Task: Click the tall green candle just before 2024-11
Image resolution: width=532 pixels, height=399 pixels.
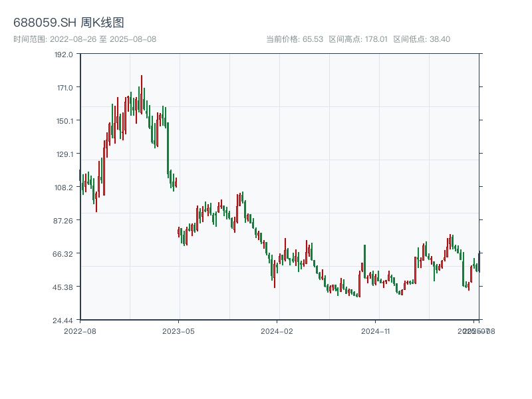Action: (364, 261)
